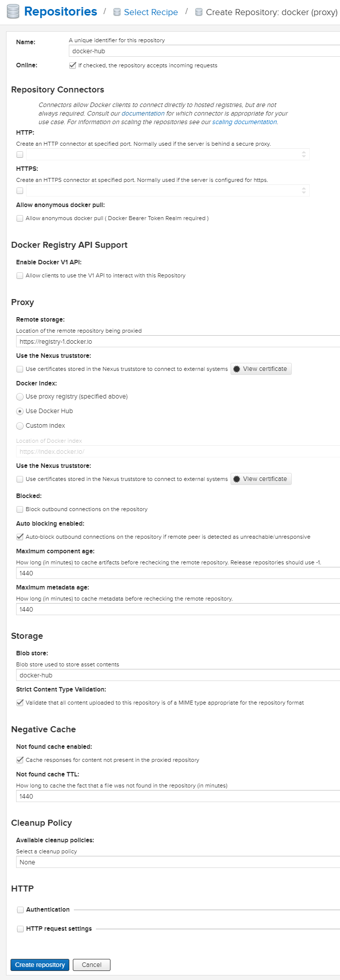The width and height of the screenshot is (340, 980).
Task: Enable Allow anonymous docker pull
Action: pos(20,218)
